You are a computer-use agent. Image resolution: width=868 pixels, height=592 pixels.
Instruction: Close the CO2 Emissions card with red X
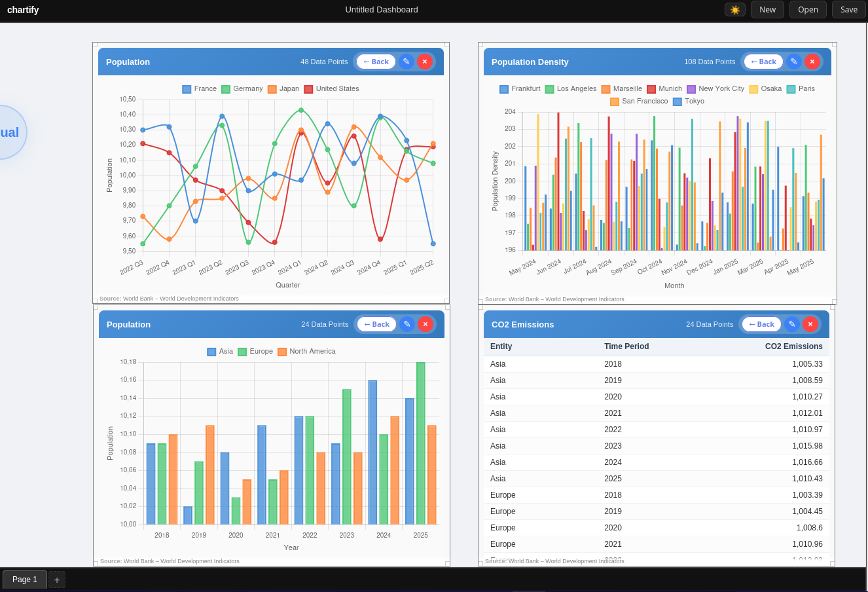[810, 324]
